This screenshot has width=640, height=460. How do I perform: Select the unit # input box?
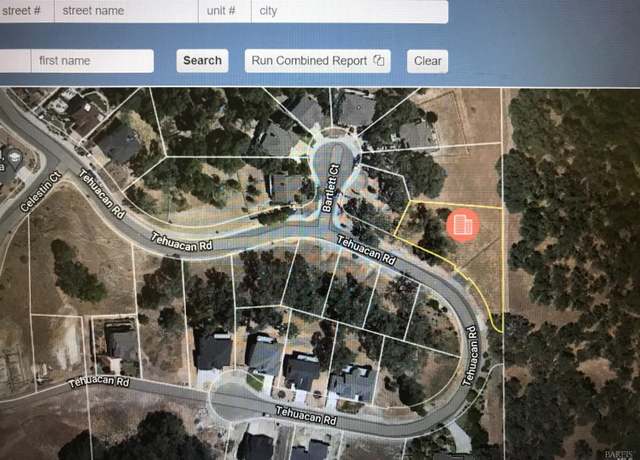tap(224, 11)
